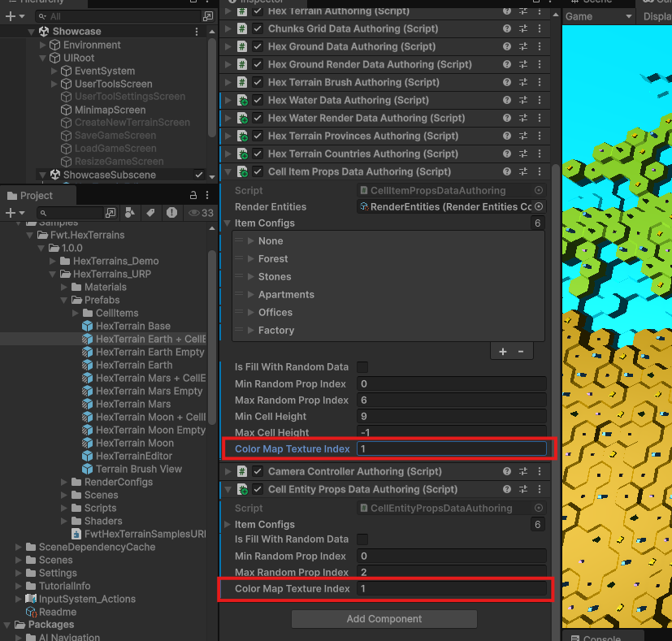Image resolution: width=672 pixels, height=641 pixels.
Task: Click the Min Random Prop Index field in Cell Item Props
Action: click(452, 384)
